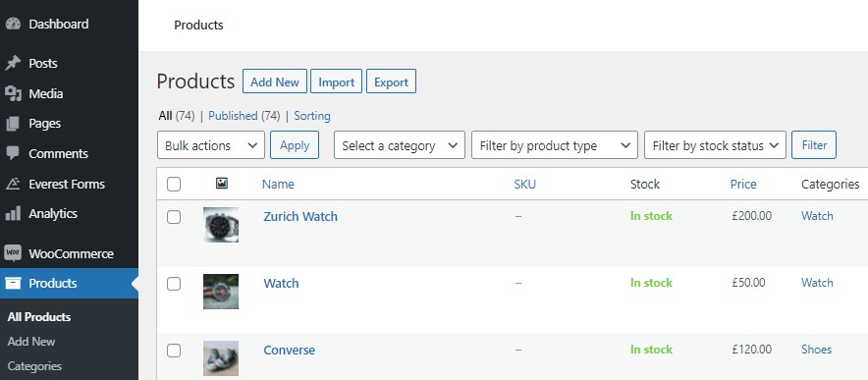Sort by SKU column header

tap(524, 184)
